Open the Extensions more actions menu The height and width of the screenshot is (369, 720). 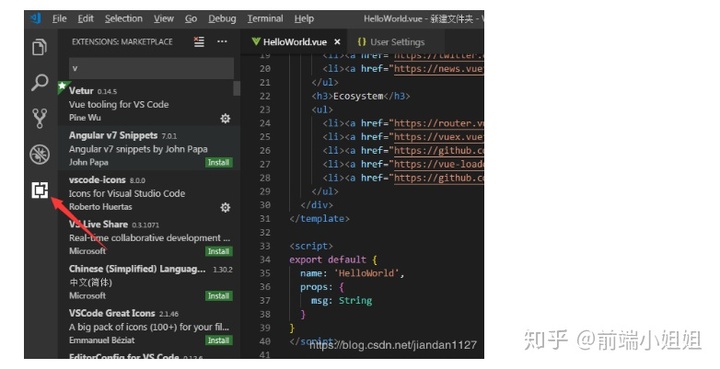click(222, 41)
